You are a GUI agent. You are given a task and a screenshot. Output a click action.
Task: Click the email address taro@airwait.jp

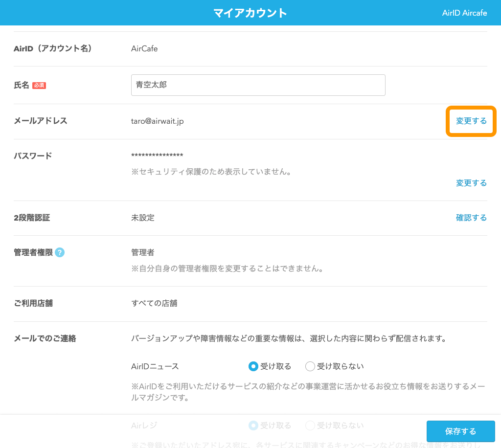[158, 121]
